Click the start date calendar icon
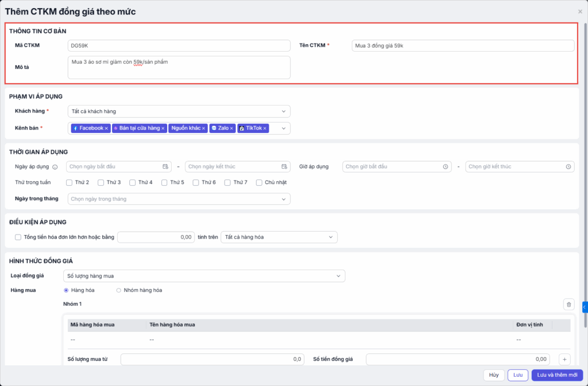The image size is (588, 386). (x=165, y=167)
